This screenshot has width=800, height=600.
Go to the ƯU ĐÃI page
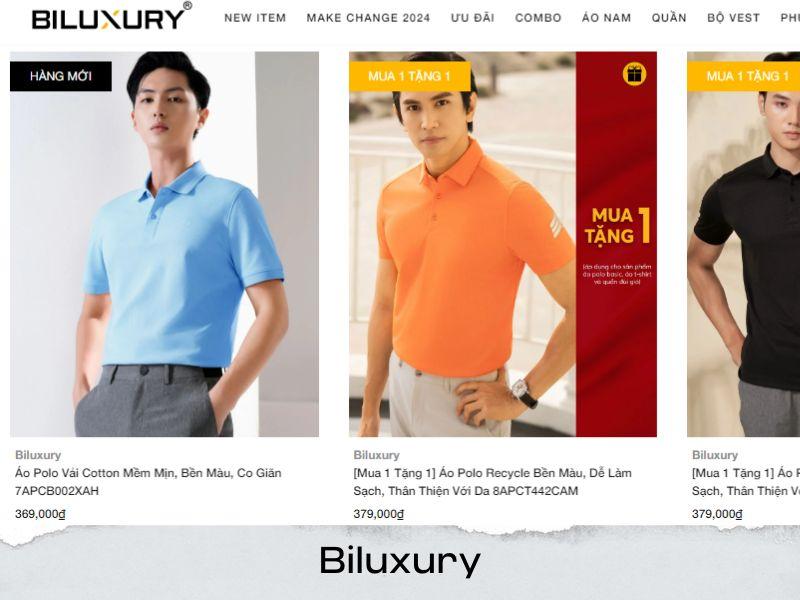[472, 18]
